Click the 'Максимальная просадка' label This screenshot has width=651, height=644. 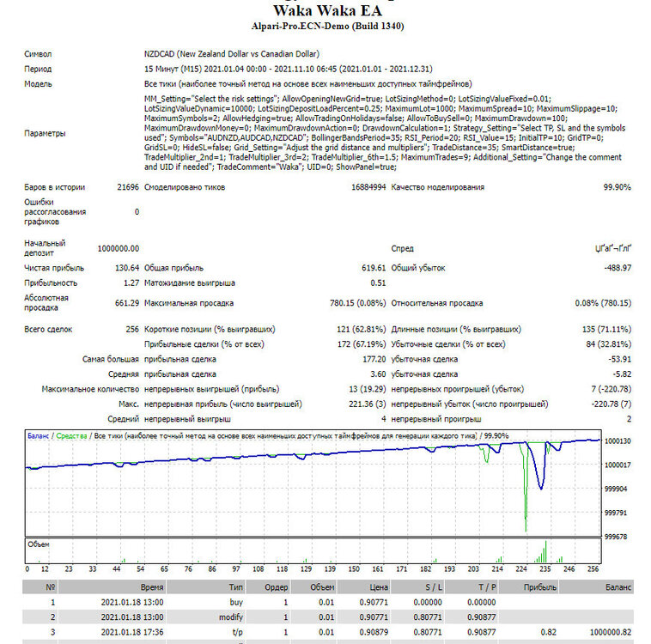[188, 303]
